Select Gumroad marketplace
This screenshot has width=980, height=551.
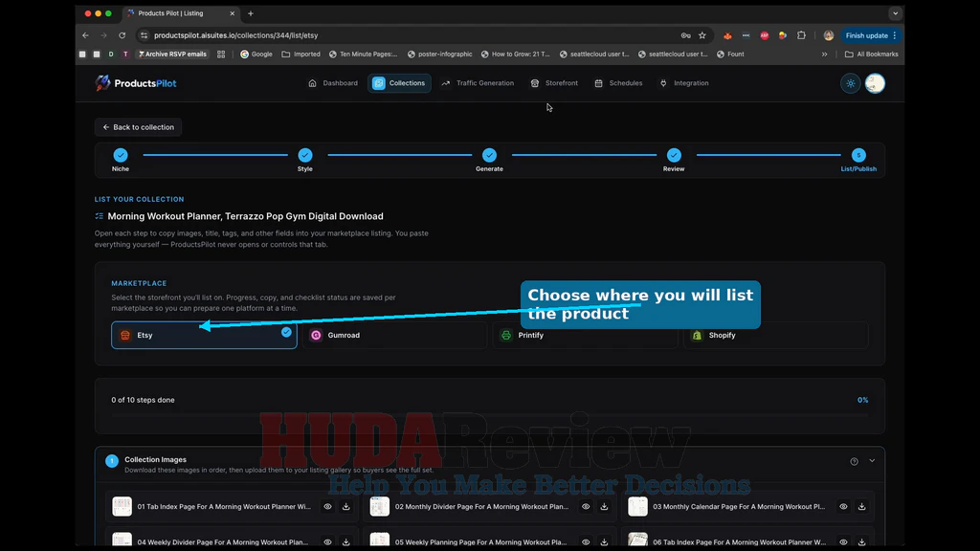click(x=394, y=335)
